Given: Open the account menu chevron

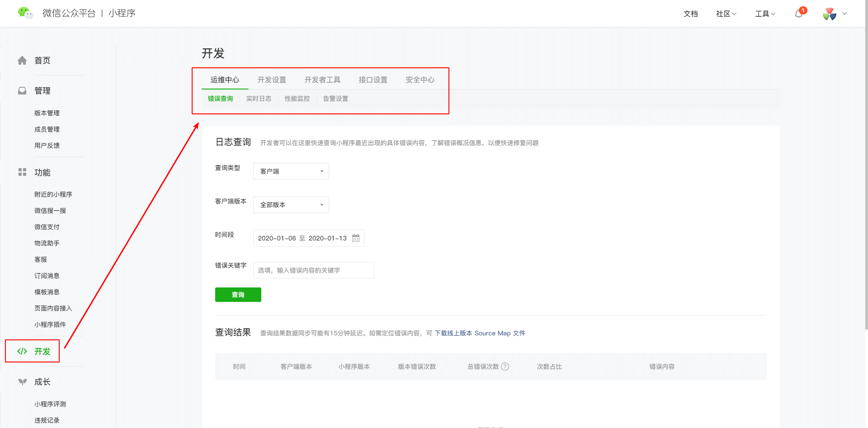Looking at the screenshot, I should tap(844, 14).
